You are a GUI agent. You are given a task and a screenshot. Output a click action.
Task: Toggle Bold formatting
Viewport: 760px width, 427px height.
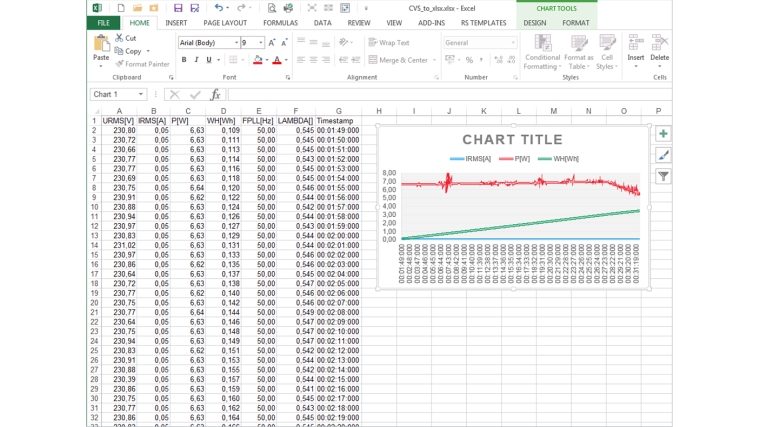pos(184,60)
